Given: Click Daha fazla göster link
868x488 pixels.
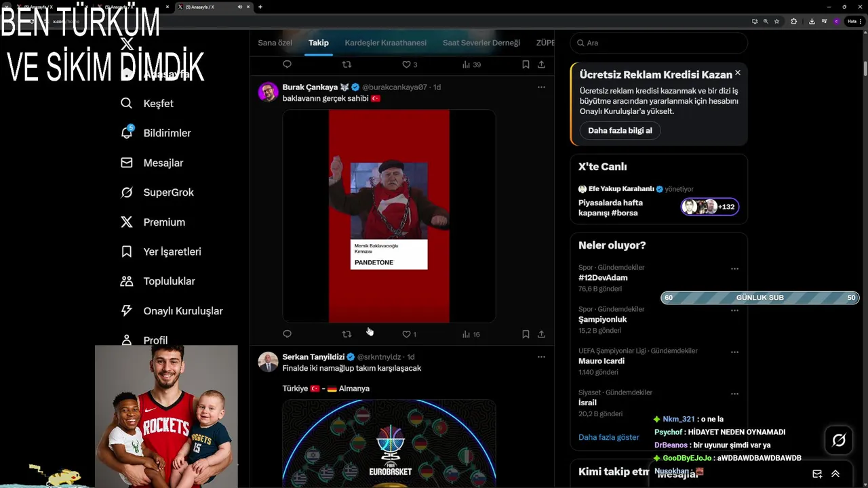Looking at the screenshot, I should 609,437.
